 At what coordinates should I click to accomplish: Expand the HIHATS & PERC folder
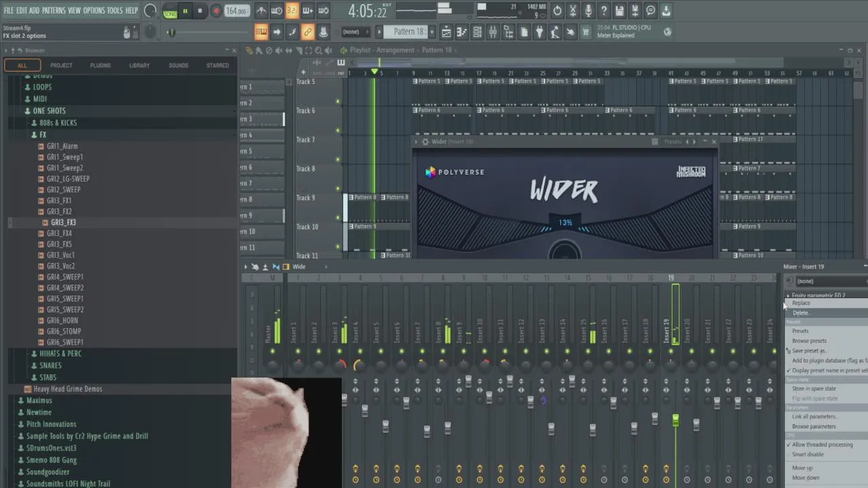pyautogui.click(x=60, y=353)
